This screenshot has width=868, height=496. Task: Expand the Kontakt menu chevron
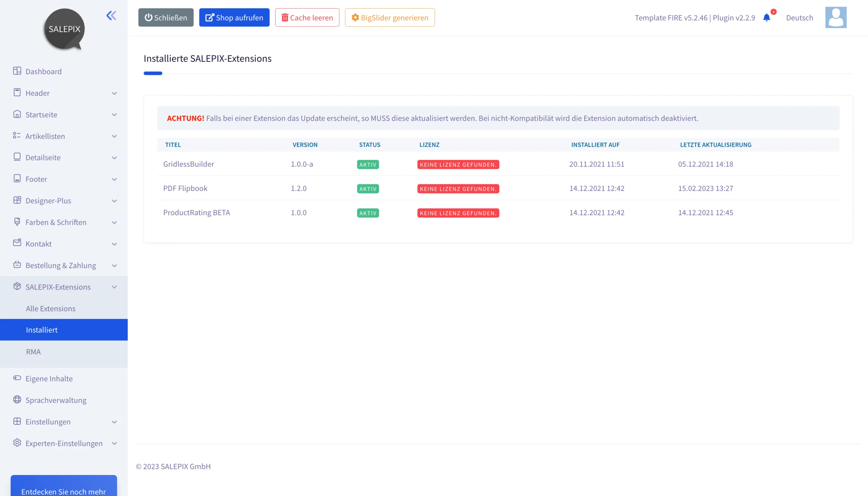coord(114,244)
